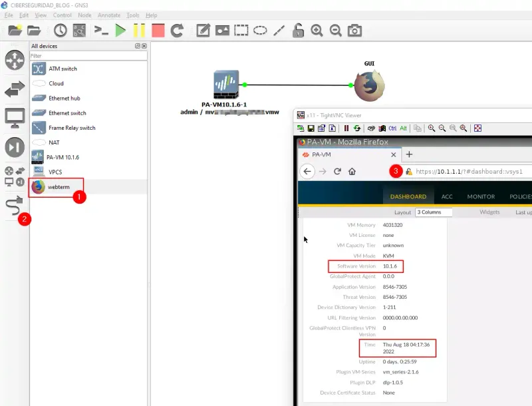Screen dimensions: 532x406
Task: Browse end devices monitor icon
Action: pos(15,118)
